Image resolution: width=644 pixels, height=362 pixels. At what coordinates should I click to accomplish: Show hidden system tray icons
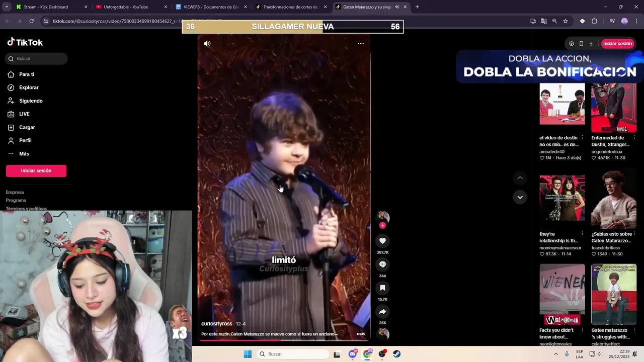click(556, 354)
